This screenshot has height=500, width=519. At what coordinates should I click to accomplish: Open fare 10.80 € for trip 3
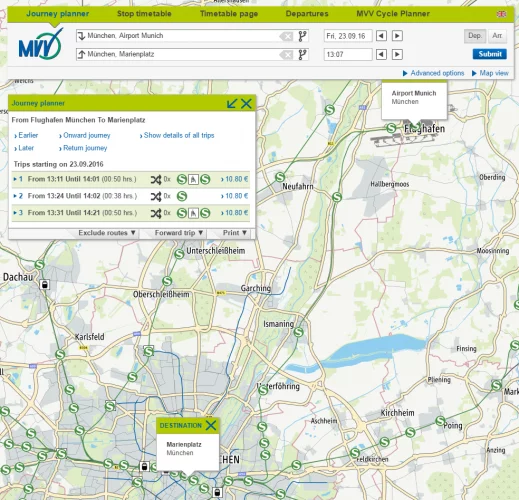(x=235, y=213)
